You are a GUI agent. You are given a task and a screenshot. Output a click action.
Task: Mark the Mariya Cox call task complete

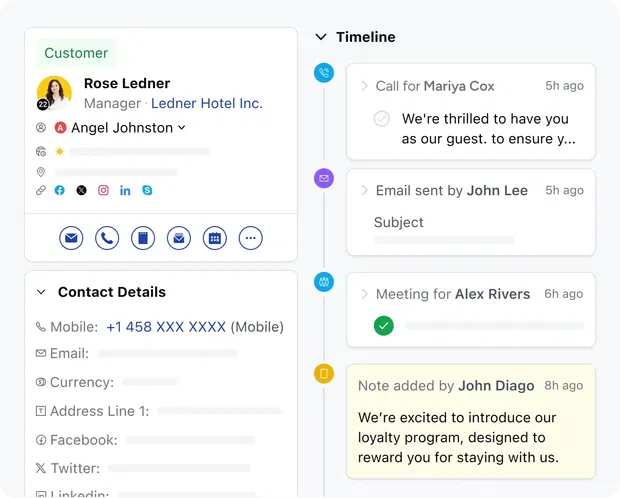[x=381, y=119]
